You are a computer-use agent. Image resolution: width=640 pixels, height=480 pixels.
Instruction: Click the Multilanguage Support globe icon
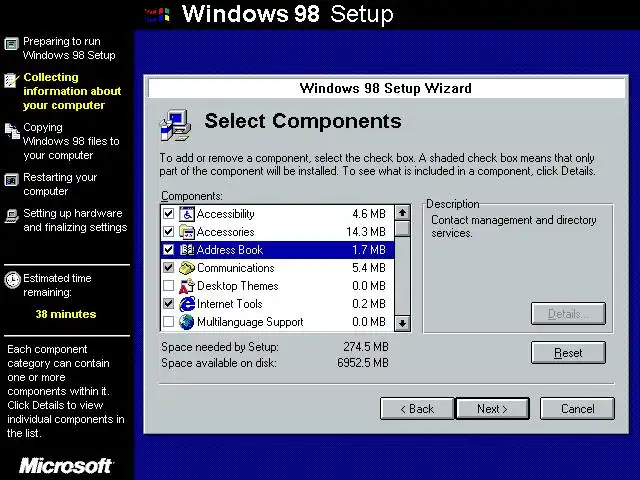point(187,322)
